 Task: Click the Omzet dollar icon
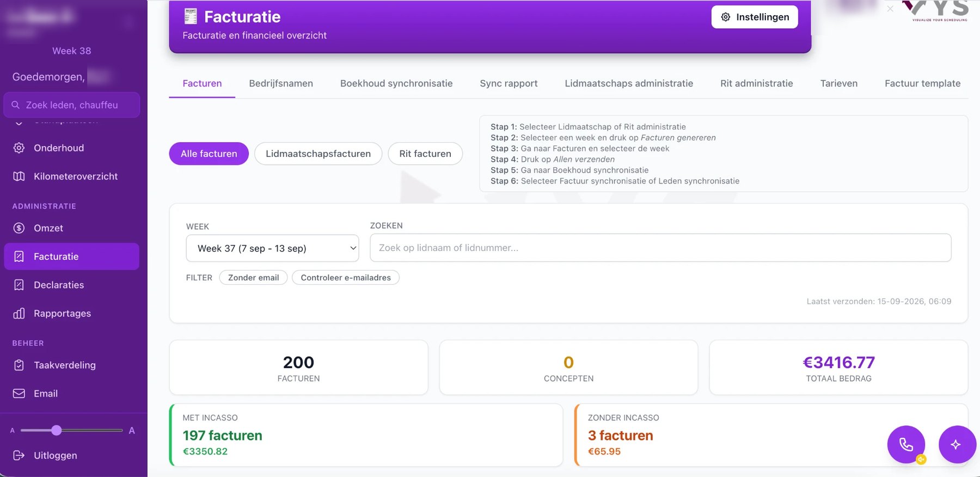coord(19,228)
